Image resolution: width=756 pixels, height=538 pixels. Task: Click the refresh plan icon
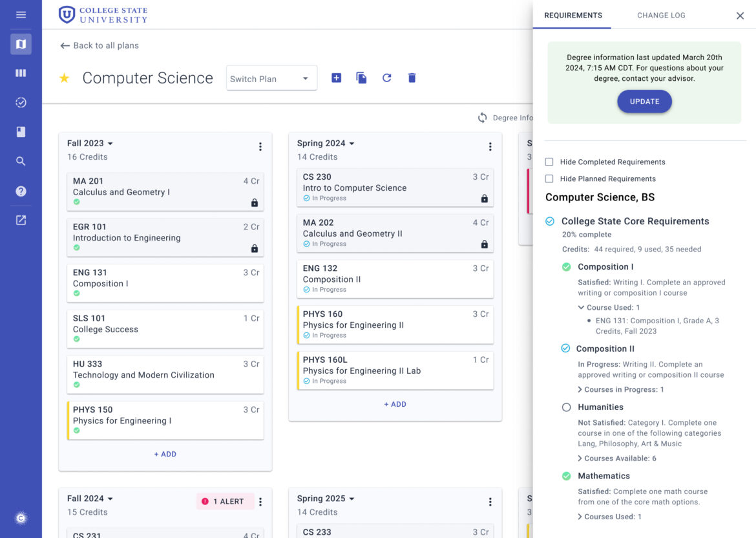click(386, 78)
